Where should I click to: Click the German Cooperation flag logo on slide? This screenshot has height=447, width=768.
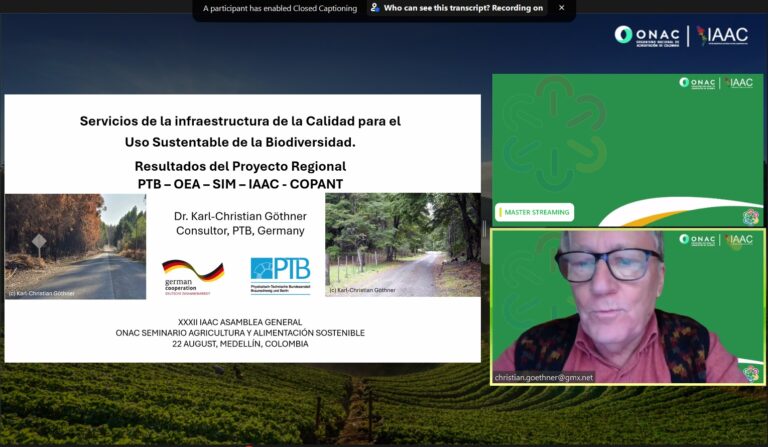193,274
